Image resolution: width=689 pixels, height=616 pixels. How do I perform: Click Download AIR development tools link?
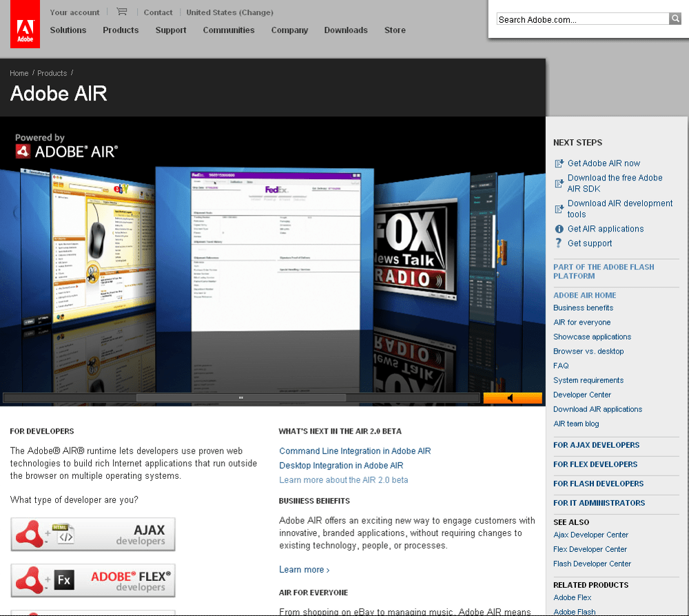[619, 209]
